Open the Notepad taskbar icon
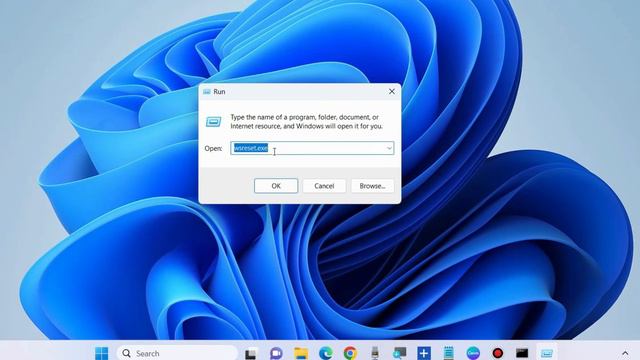Viewport: 640px width, 360px height. coord(449,353)
